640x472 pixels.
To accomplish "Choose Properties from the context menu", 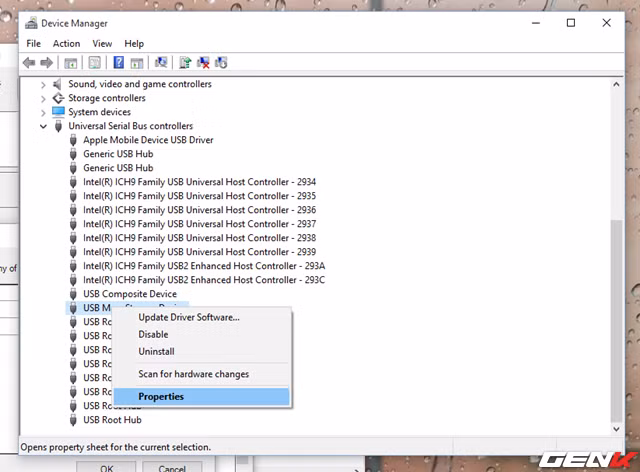I will click(x=161, y=397).
